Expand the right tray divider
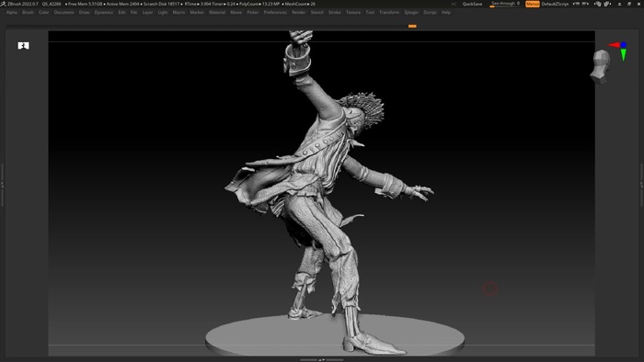The image size is (644, 362). click(x=641, y=185)
